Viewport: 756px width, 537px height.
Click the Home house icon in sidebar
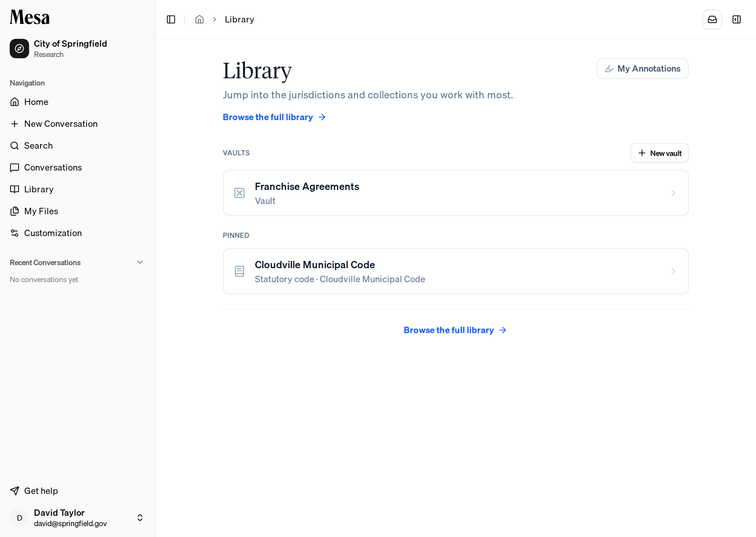coord(15,102)
